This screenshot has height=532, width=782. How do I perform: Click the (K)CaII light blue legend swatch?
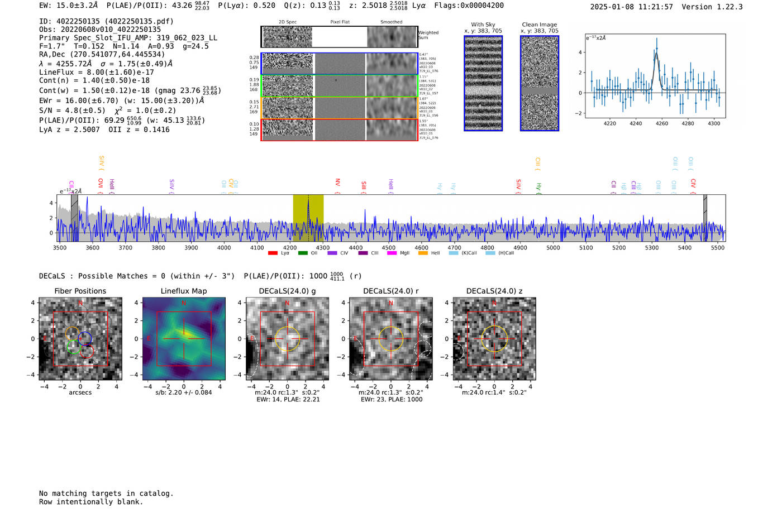point(454,253)
